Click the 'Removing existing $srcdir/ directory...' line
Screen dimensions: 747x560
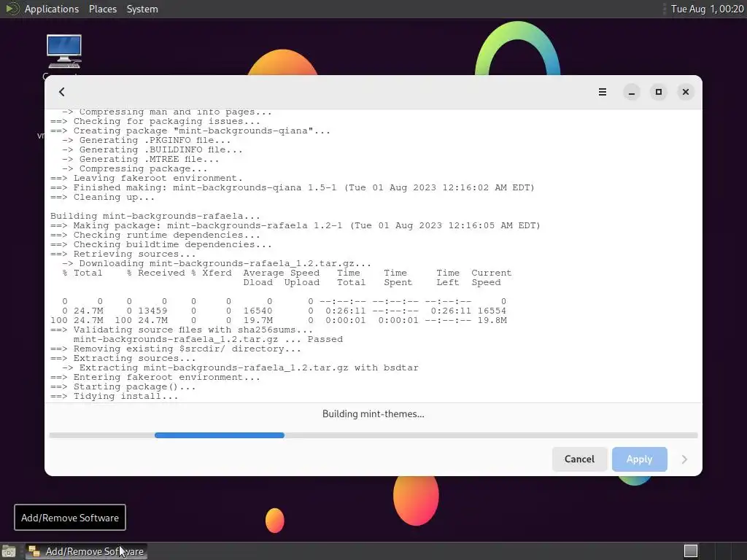(x=176, y=349)
